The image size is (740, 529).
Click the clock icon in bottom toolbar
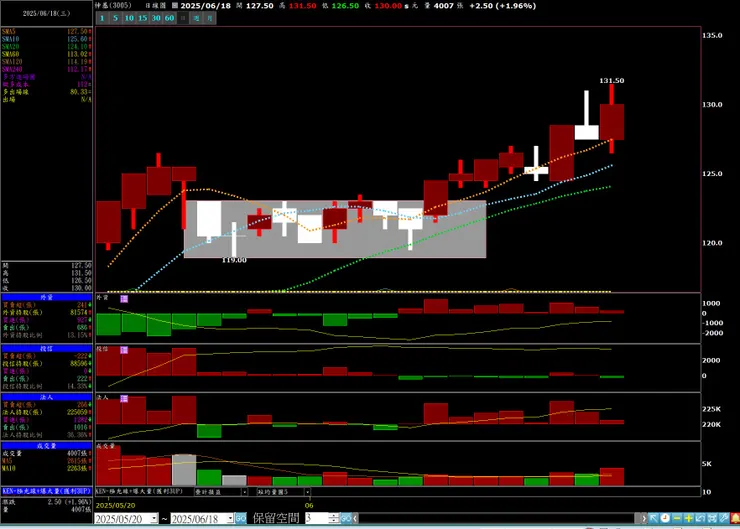pos(665,518)
